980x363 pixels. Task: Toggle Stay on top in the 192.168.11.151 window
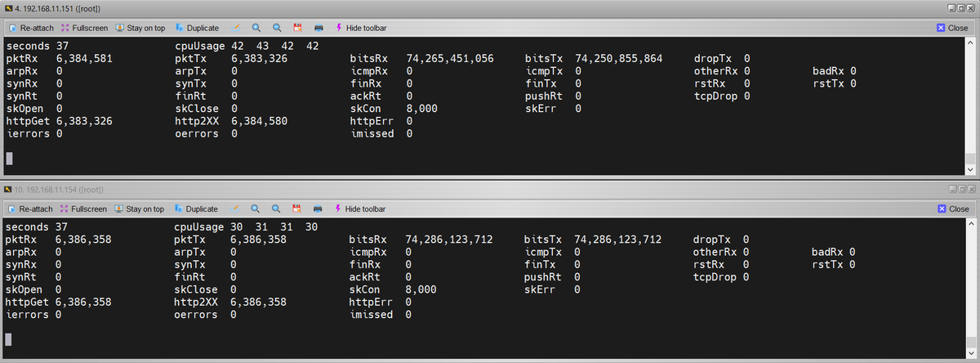(x=139, y=28)
